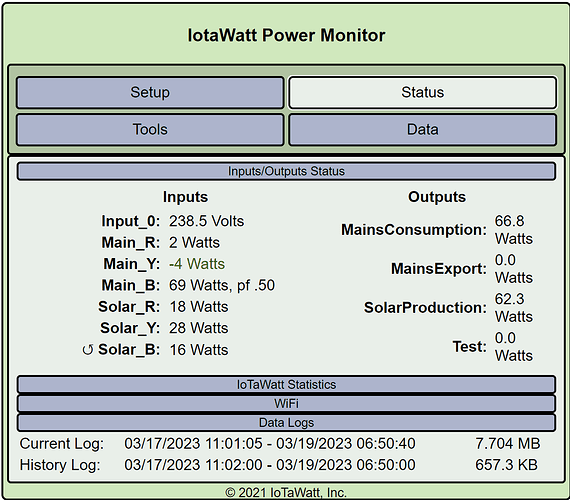Click the MainsConsumption output label
This screenshot has width=570, height=500.
(414, 230)
